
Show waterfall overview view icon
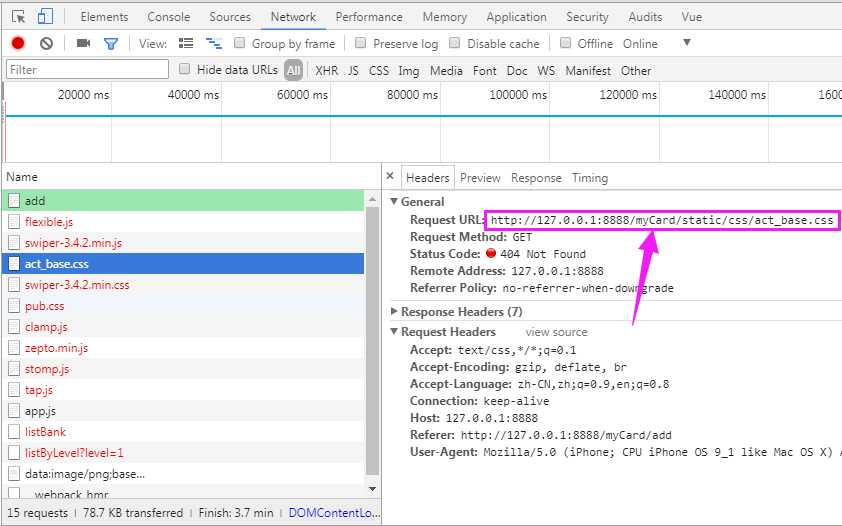point(214,43)
